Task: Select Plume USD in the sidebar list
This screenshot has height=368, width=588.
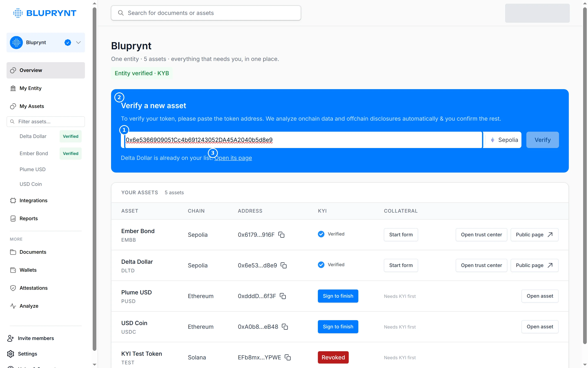Action: pyautogui.click(x=32, y=169)
